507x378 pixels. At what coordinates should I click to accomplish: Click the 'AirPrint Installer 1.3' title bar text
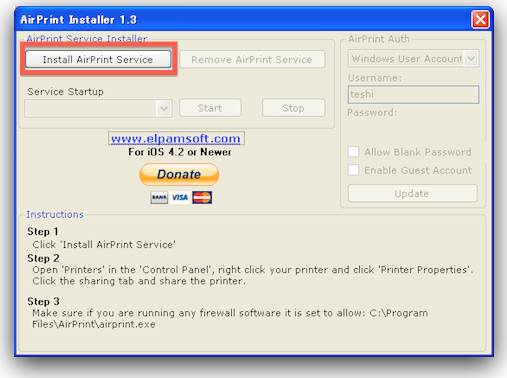pos(78,20)
